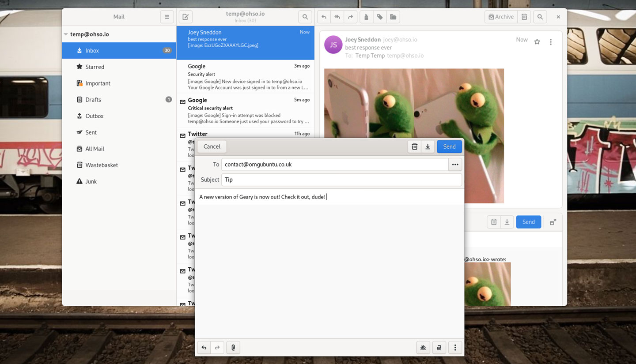Collapse the temp@ohso.io account tree
Image resolution: width=636 pixels, height=364 pixels.
(66, 34)
